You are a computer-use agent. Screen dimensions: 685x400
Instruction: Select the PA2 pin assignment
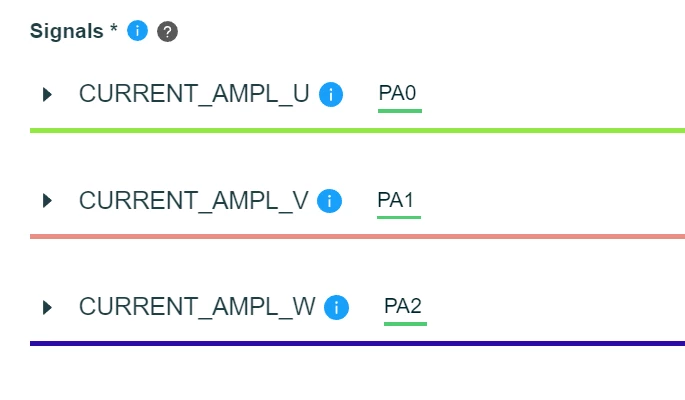pos(403,306)
